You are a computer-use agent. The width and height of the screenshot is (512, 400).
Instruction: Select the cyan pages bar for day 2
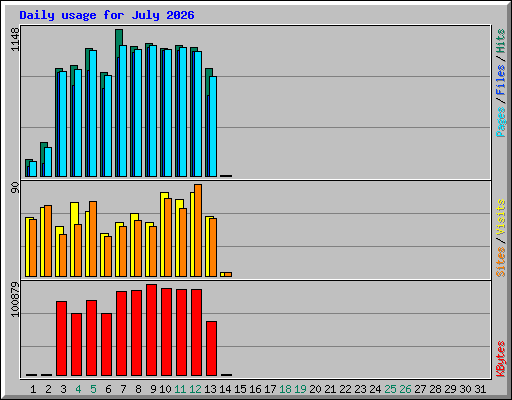[48, 162]
